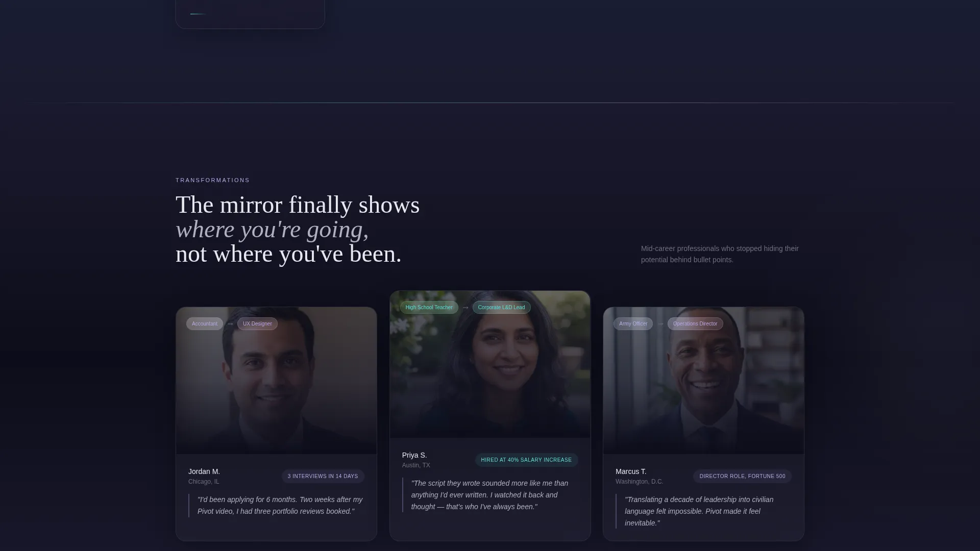Open Priya S.'s portrait photo
The height and width of the screenshot is (551, 980).
490,364
